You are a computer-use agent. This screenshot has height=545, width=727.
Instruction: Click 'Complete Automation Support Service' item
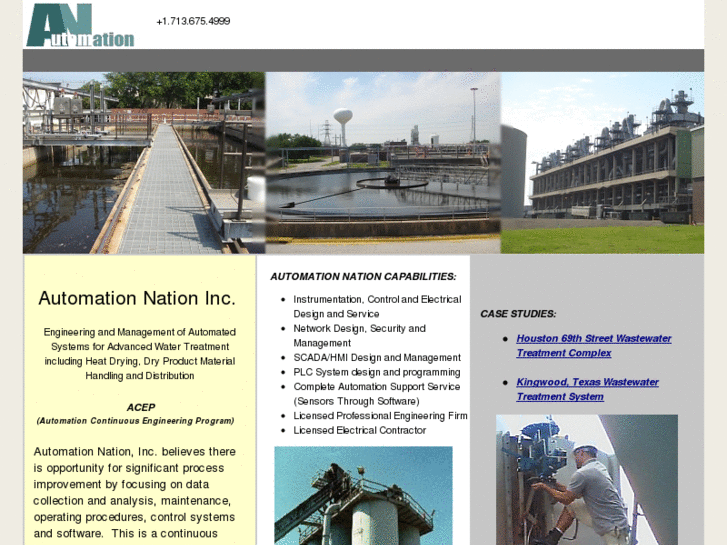pos(376,394)
